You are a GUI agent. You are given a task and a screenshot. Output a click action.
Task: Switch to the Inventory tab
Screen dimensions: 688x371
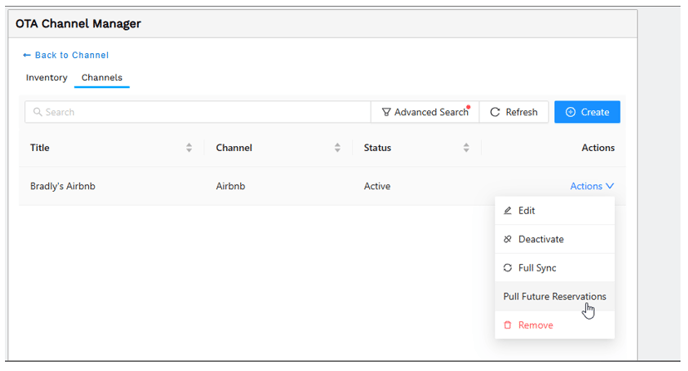tap(47, 78)
